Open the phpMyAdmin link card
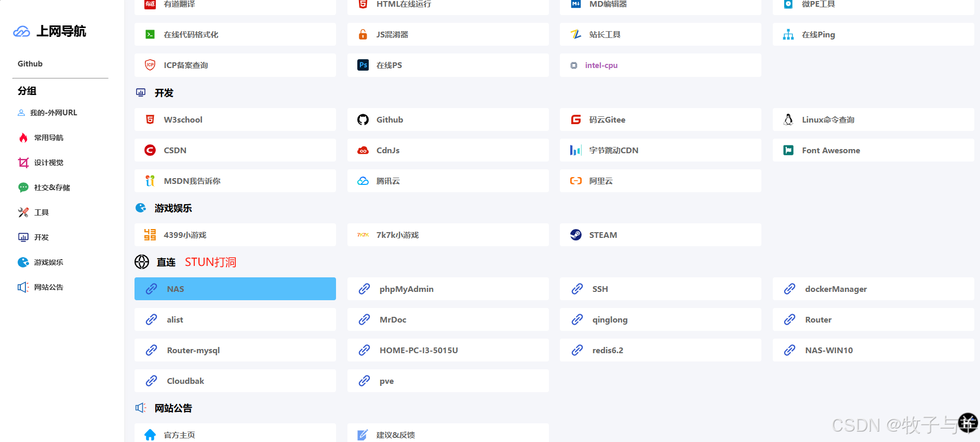 [448, 289]
